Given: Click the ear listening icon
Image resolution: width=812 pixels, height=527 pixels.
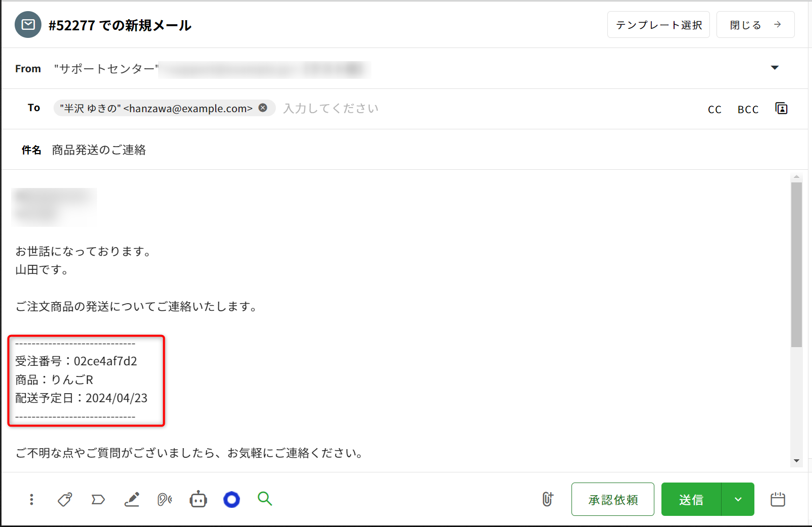Looking at the screenshot, I should (x=165, y=500).
